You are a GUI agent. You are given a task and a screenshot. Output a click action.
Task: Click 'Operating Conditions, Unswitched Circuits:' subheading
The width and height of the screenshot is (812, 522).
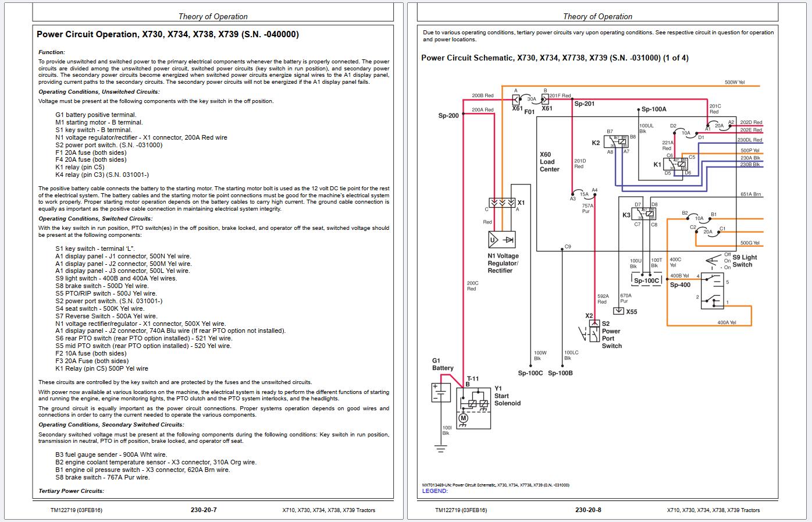[x=99, y=92]
